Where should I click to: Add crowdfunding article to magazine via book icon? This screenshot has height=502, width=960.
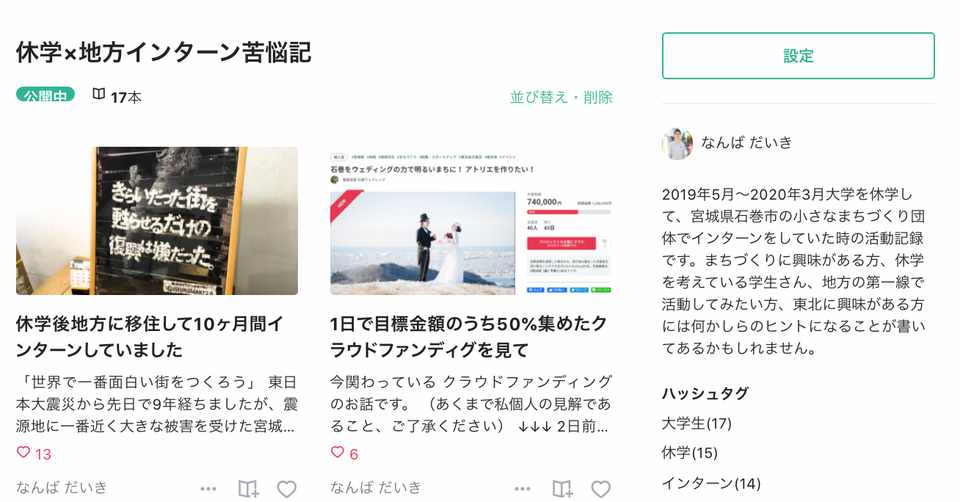point(562,489)
